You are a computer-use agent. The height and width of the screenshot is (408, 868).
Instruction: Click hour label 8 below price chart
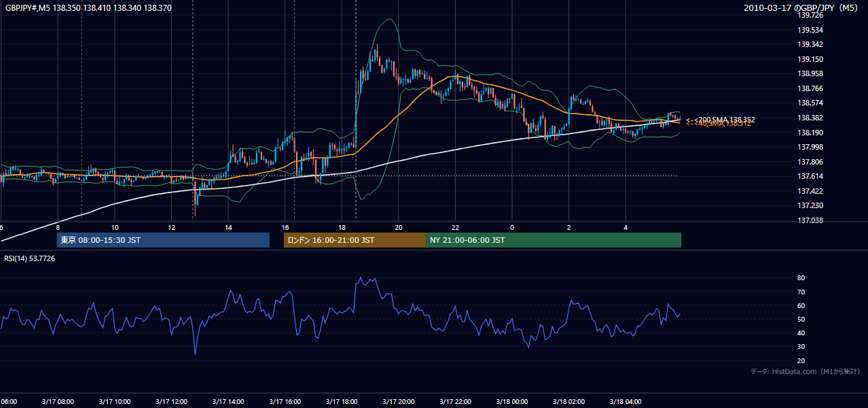coord(58,227)
